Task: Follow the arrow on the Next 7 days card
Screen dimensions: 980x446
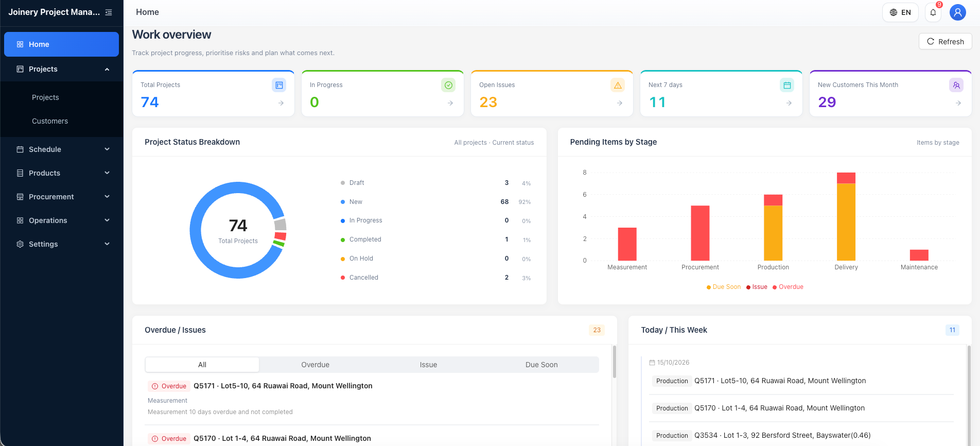Action: [x=789, y=103]
